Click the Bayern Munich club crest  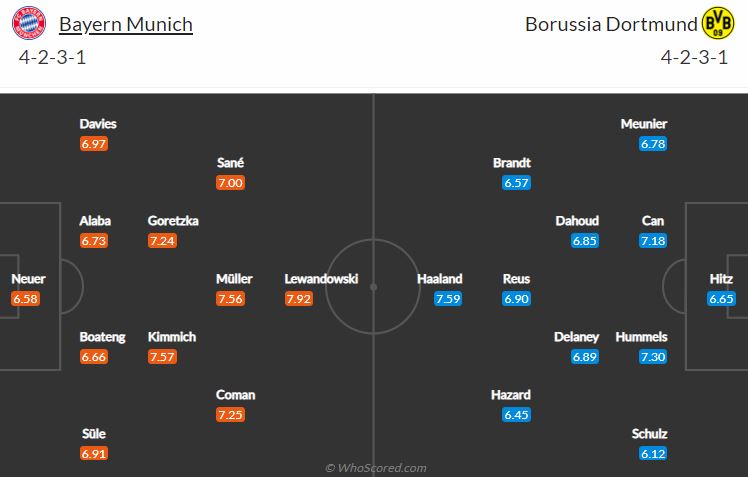pyautogui.click(x=29, y=23)
